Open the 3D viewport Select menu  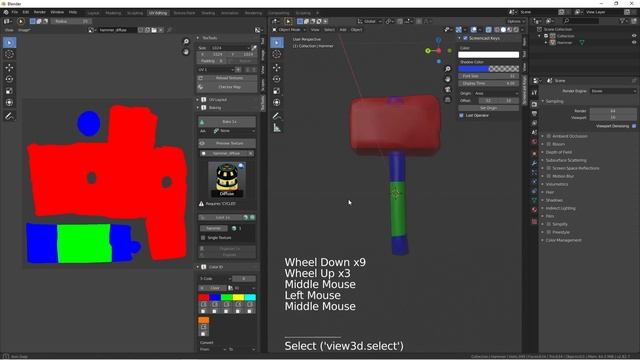coord(329,30)
